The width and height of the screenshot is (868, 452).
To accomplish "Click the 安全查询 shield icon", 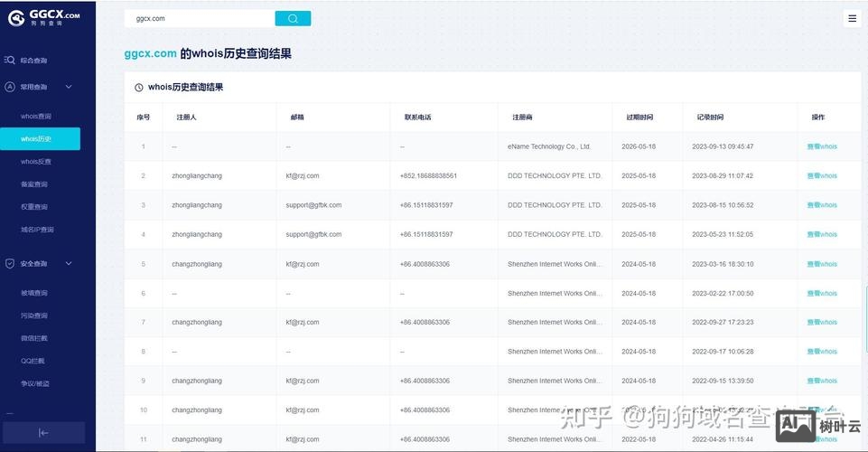I will (x=9, y=264).
